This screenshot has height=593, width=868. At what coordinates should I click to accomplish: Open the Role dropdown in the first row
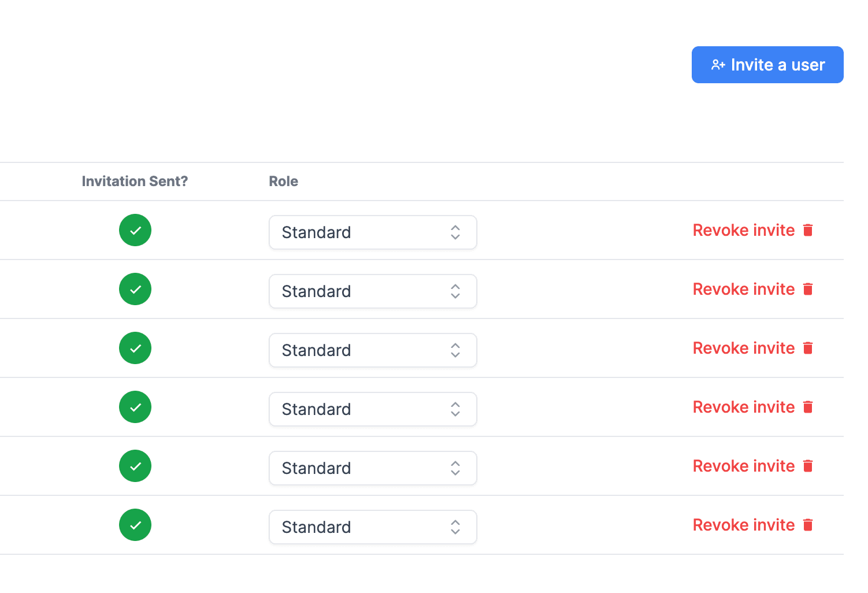pos(373,232)
